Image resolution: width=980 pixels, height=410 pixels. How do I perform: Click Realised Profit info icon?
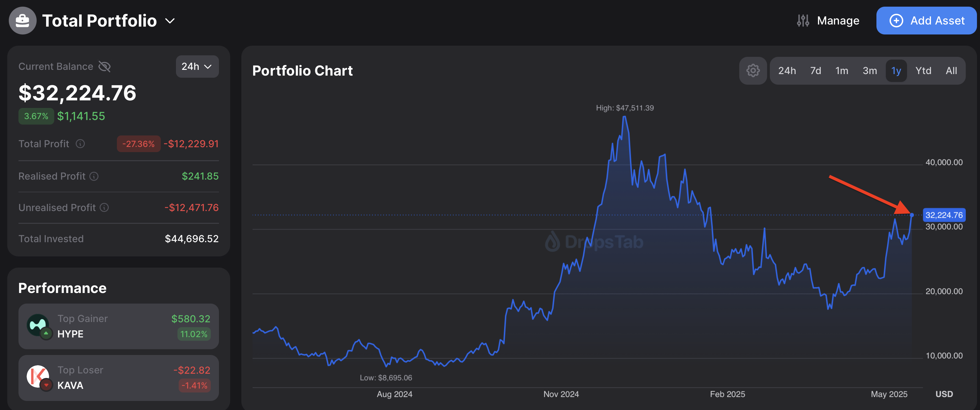94,176
